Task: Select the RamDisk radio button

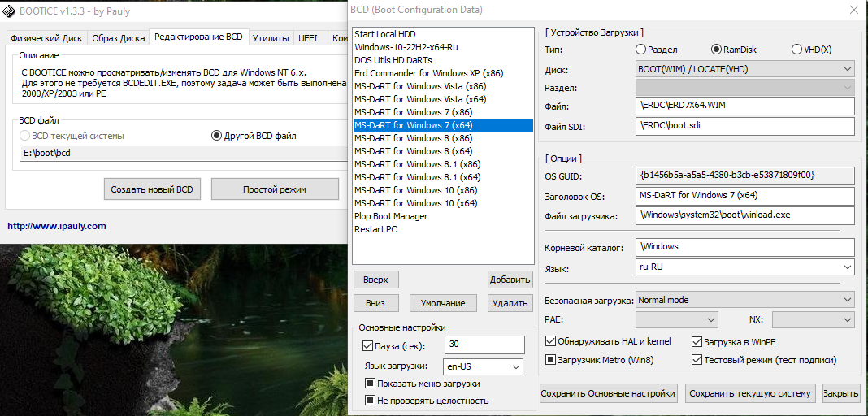Action: 716,50
